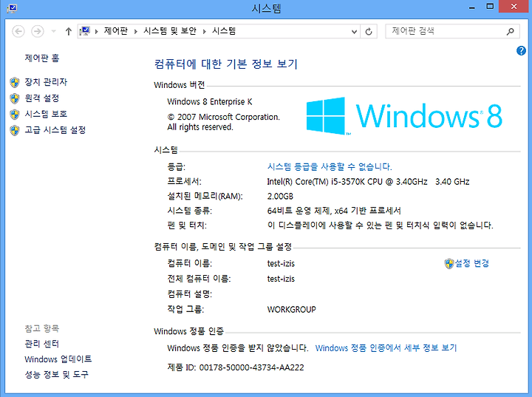
Task: Click the shield icon beside 원격 설정
Action: click(15, 98)
